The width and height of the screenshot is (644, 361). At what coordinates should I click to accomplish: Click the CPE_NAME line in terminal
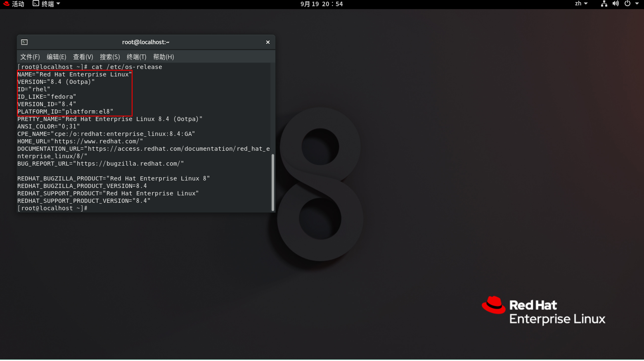106,134
